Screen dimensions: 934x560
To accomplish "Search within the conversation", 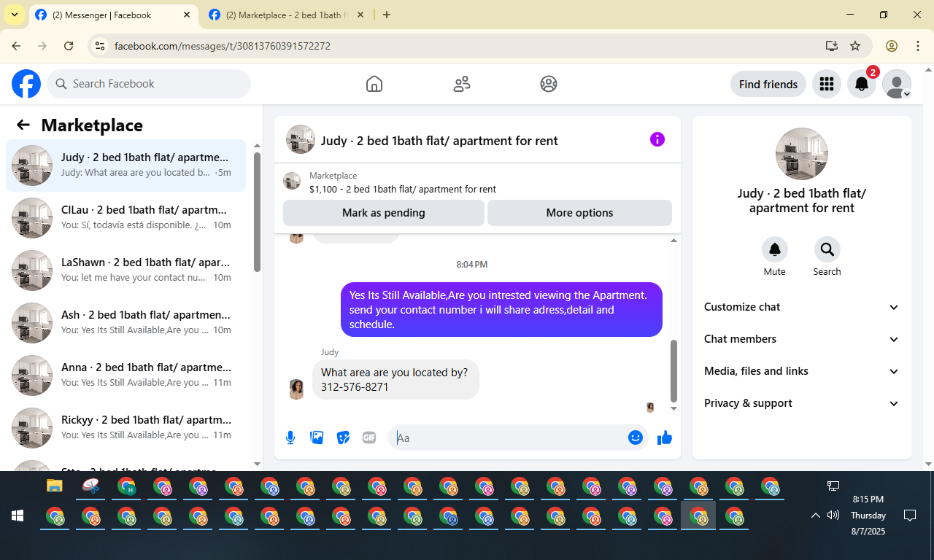I will click(x=827, y=257).
